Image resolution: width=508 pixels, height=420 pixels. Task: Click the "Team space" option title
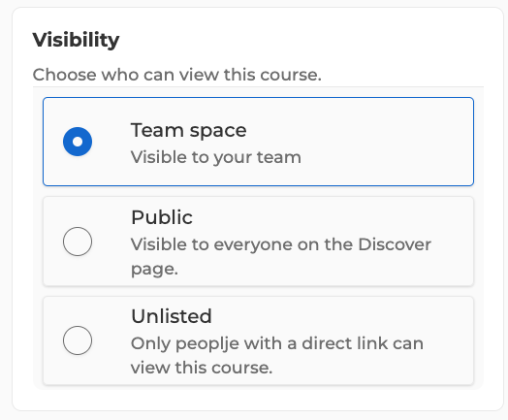[188, 130]
